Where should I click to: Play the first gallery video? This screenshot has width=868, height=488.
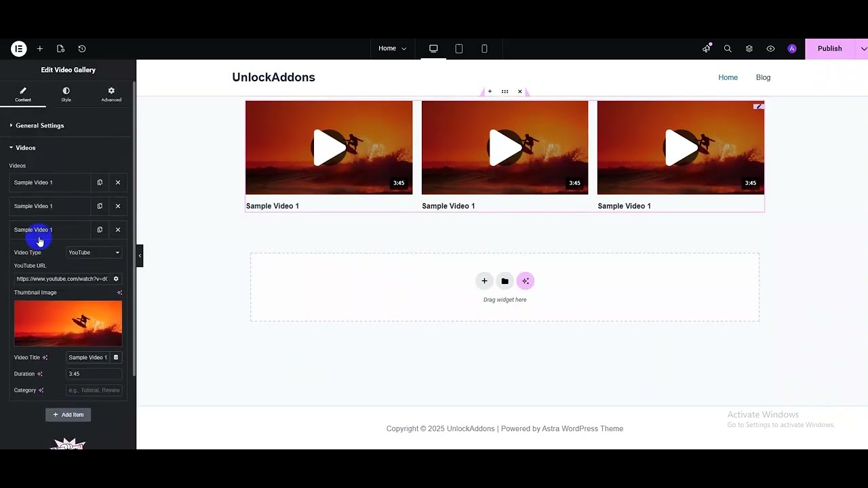(329, 148)
